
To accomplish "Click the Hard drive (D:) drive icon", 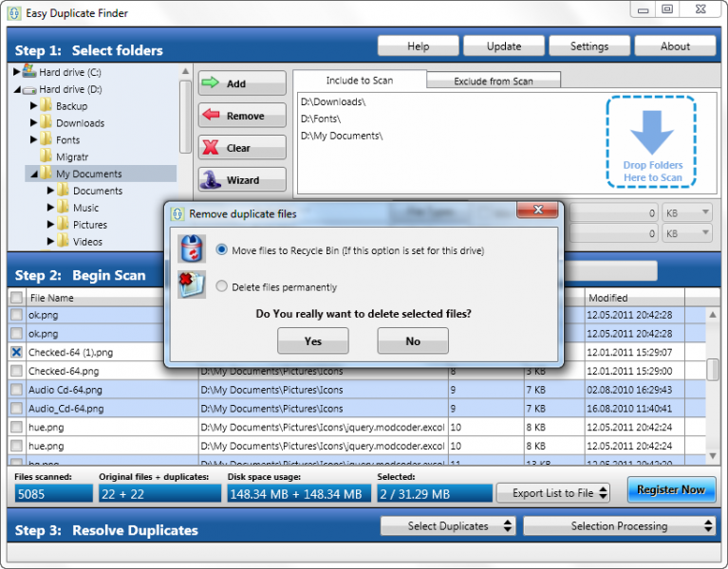I will pyautogui.click(x=29, y=89).
